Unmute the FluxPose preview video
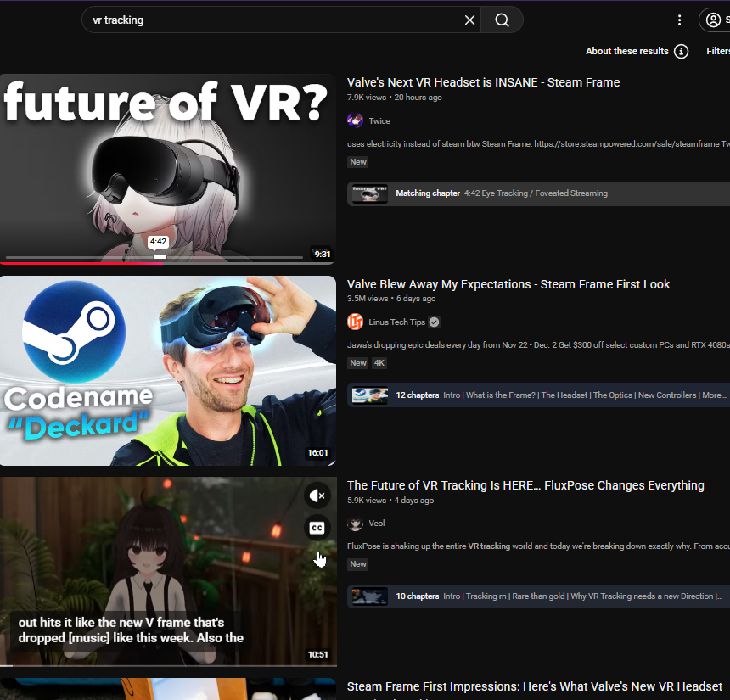Image resolution: width=730 pixels, height=700 pixels. pyautogui.click(x=317, y=496)
